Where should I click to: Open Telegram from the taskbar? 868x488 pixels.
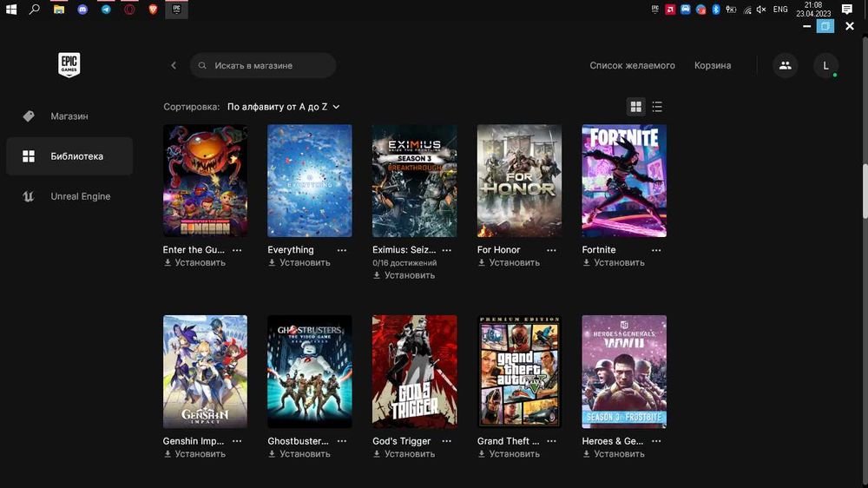(x=106, y=9)
